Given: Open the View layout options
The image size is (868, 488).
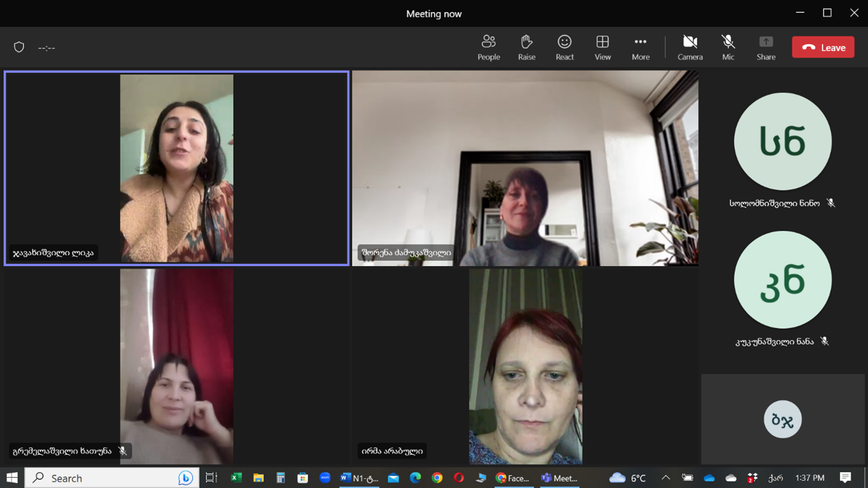Looking at the screenshot, I should click(602, 47).
